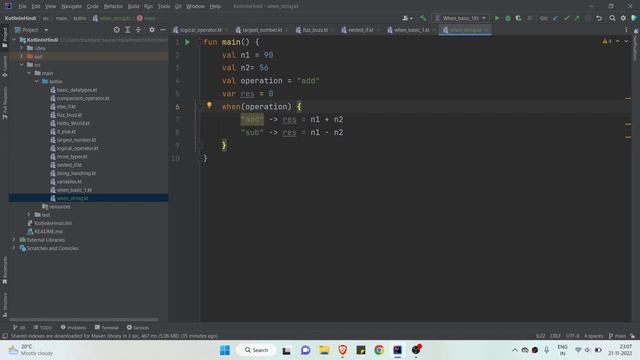
Task: Select README.md in project tree
Action: [x=48, y=231]
